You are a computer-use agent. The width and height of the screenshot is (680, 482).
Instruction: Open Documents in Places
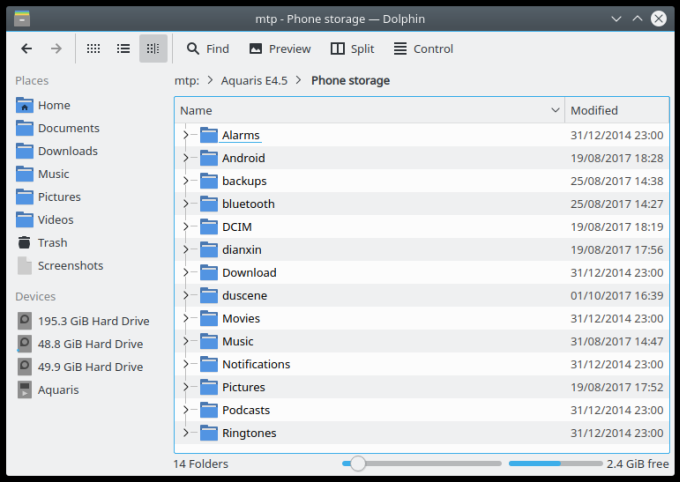pyautogui.click(x=58, y=128)
